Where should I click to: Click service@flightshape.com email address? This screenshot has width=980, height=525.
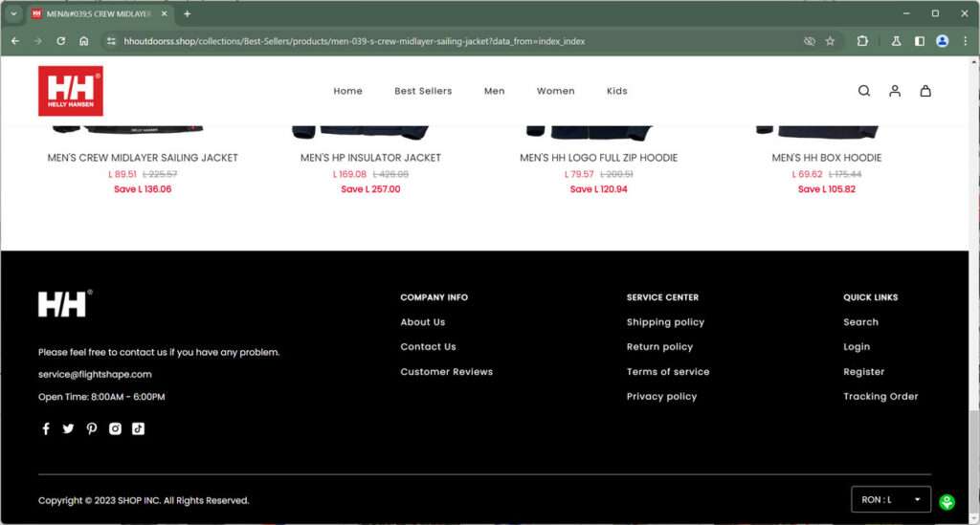tap(95, 374)
